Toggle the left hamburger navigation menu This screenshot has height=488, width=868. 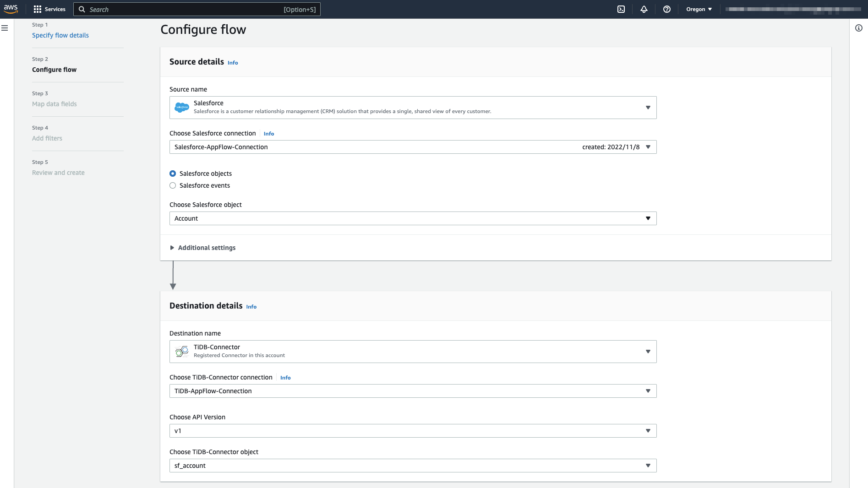5,28
